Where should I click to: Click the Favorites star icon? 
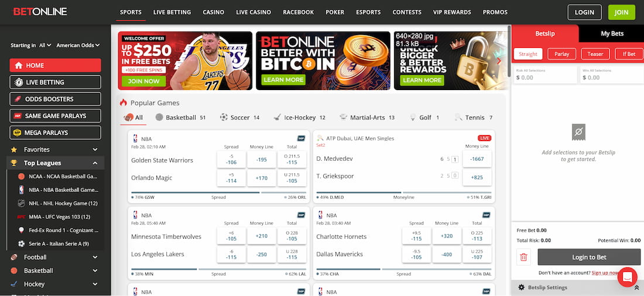14,149
